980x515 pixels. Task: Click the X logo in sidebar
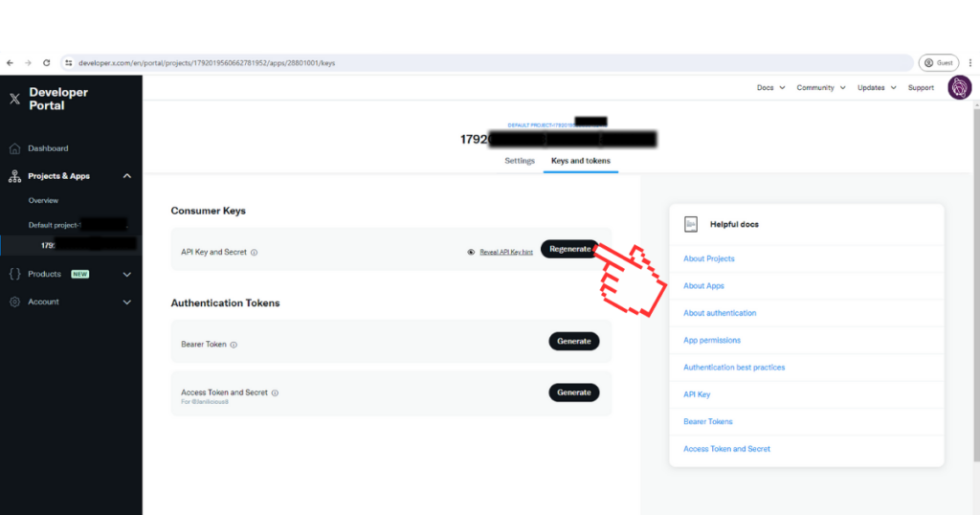click(14, 99)
